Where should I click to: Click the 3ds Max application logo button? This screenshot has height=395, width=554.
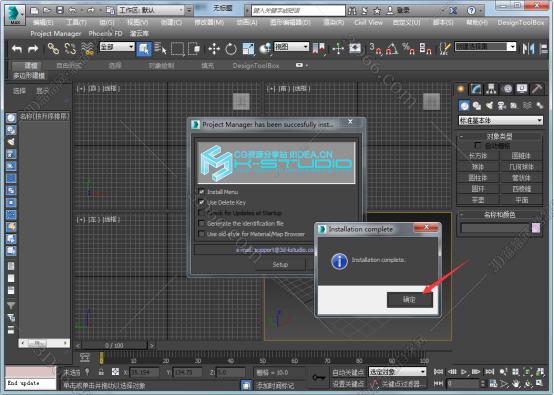pyautogui.click(x=15, y=15)
